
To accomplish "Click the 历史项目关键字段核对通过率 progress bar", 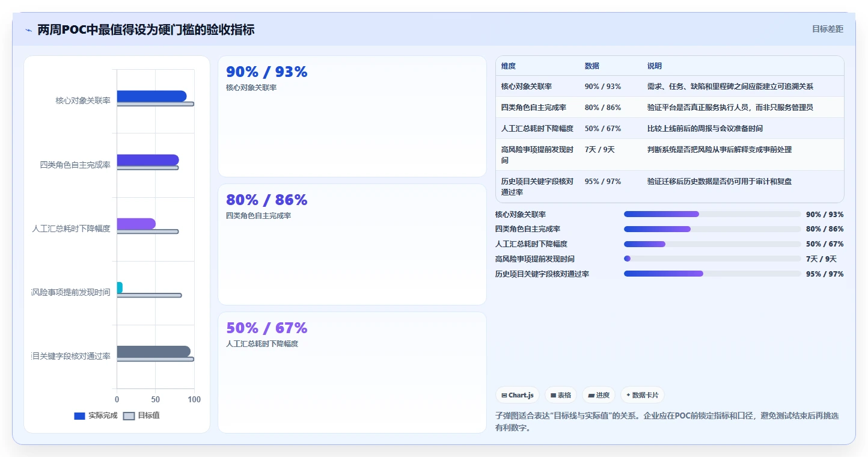I will tap(712, 274).
